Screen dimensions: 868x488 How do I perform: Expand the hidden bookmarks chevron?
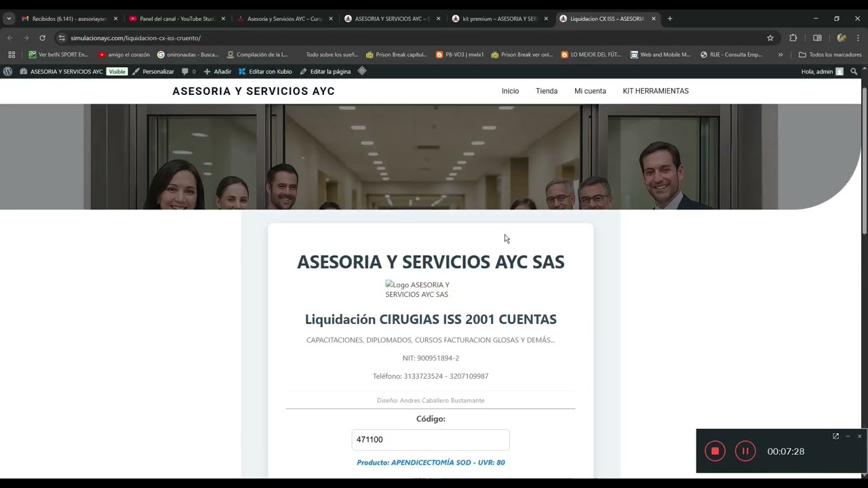[x=781, y=54]
